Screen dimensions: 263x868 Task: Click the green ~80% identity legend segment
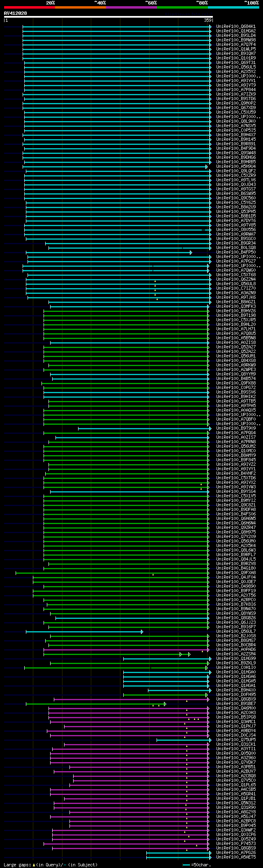point(182,7)
